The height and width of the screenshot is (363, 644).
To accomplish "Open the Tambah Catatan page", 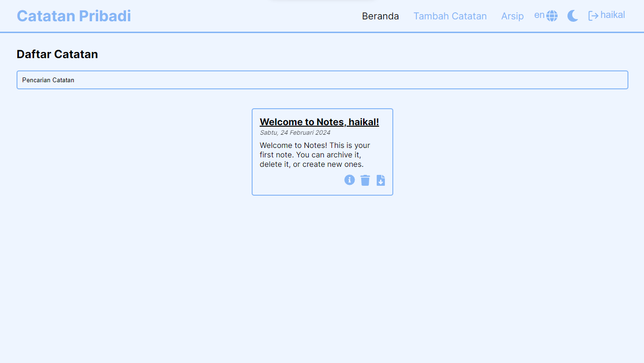I will pyautogui.click(x=450, y=16).
